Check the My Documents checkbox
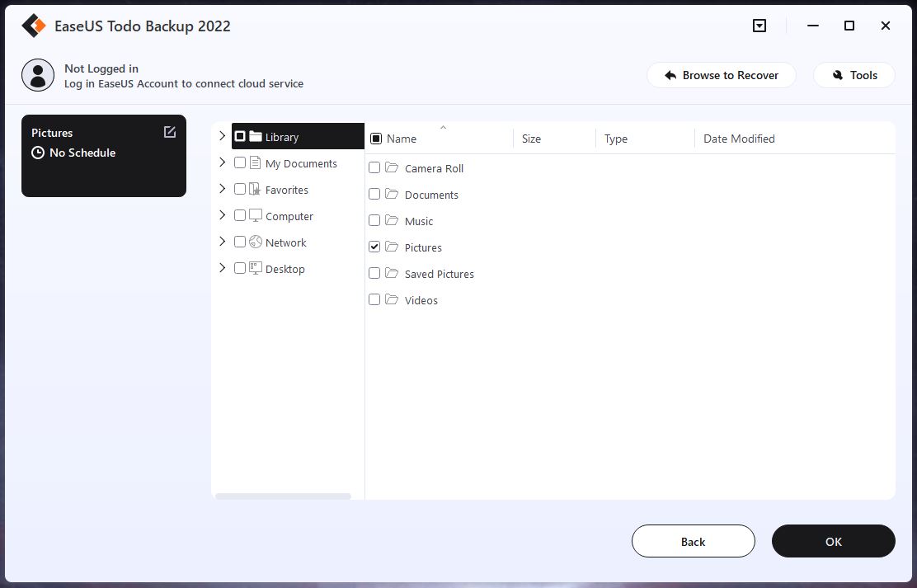 (240, 162)
